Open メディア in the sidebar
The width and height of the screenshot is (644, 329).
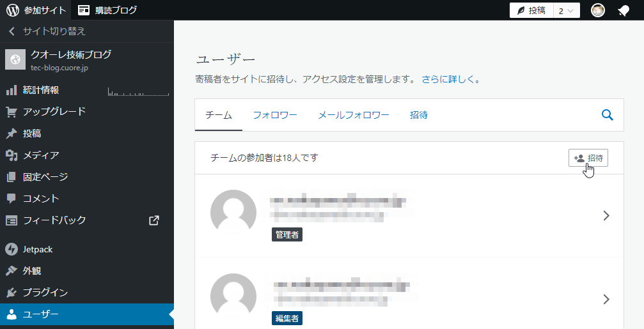point(41,155)
